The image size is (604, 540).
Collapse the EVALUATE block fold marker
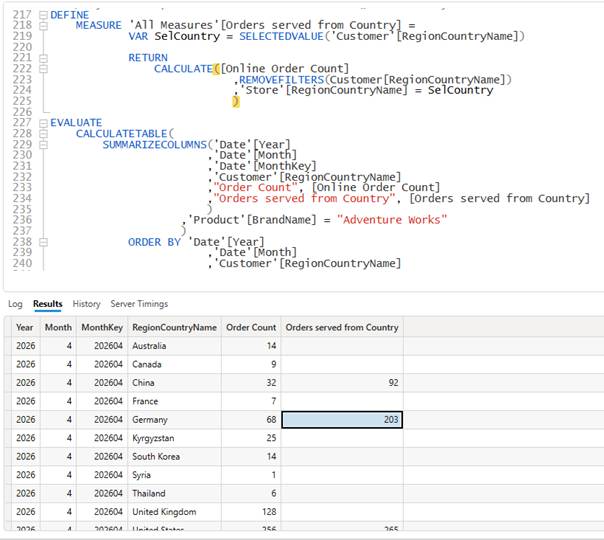44,123
